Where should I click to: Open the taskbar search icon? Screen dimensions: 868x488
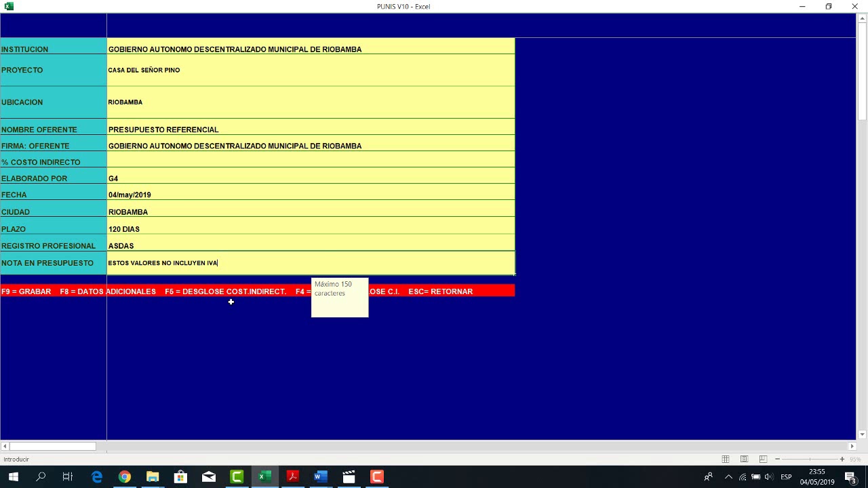(x=41, y=476)
